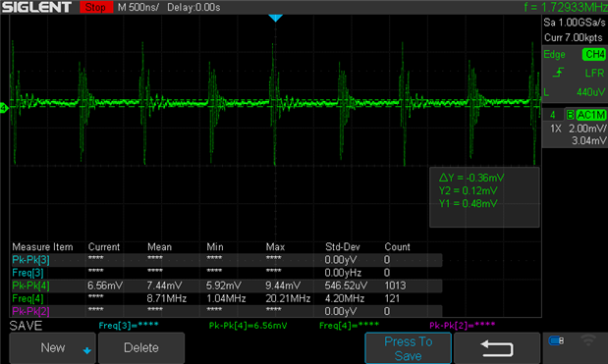Select the Pk-Pk[4] measurement row
This screenshot has height=364, width=608.
(x=227, y=286)
